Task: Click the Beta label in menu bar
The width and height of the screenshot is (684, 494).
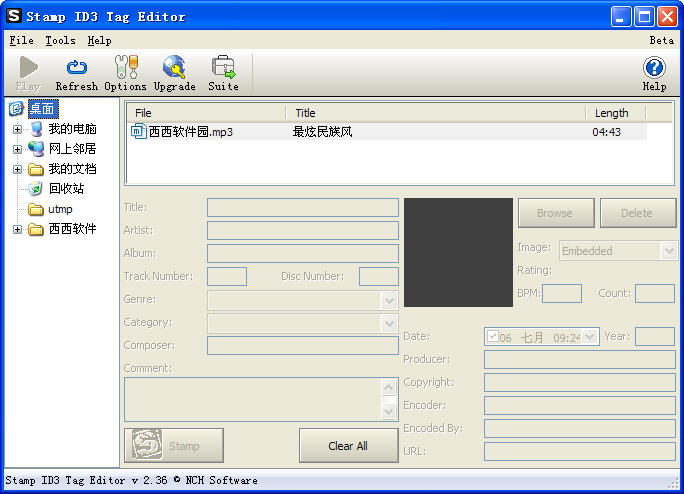Action: [x=662, y=41]
